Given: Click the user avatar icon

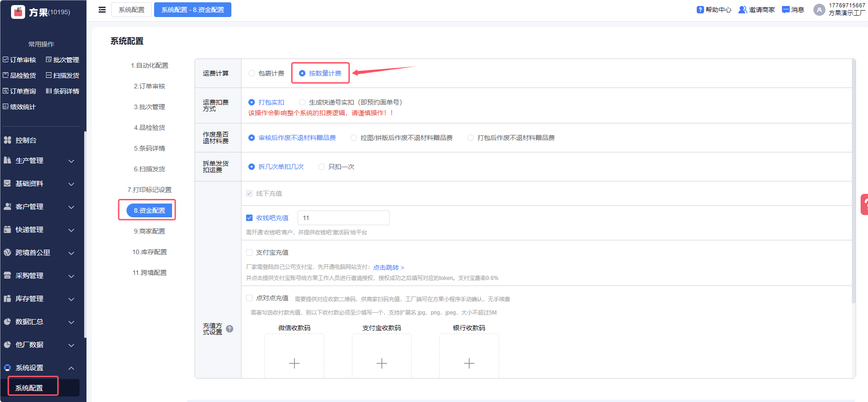Looking at the screenshot, I should [819, 10].
